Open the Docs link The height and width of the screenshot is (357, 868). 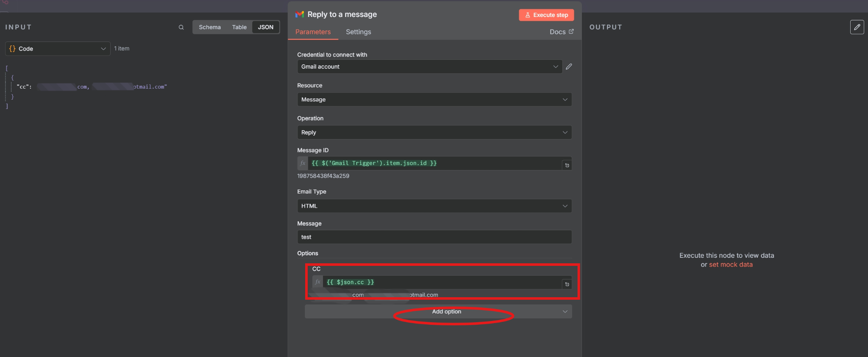[x=561, y=32]
